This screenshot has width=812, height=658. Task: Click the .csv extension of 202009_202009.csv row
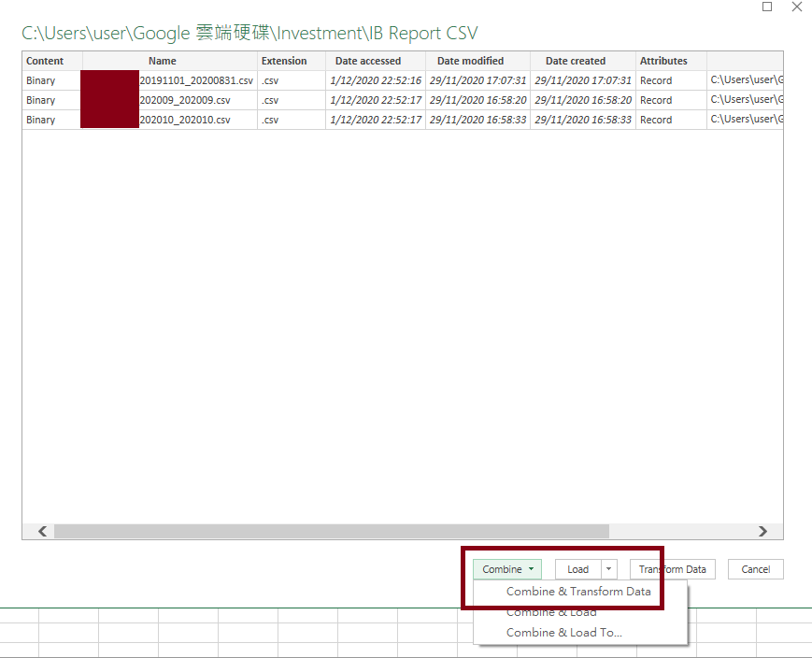pos(270,100)
